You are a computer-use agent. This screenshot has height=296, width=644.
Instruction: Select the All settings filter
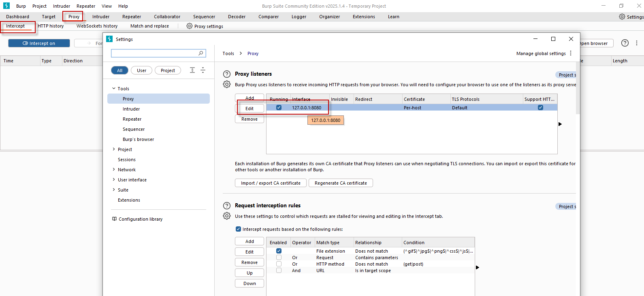coord(119,70)
